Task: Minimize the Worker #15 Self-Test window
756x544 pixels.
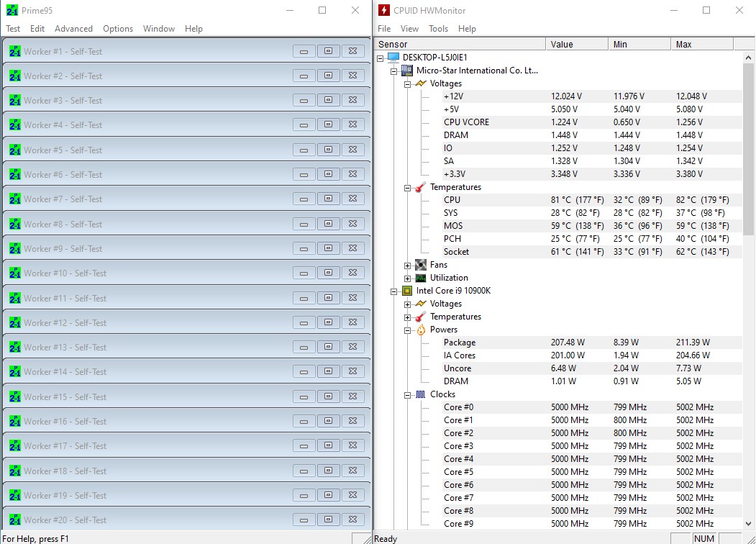Action: coord(304,397)
